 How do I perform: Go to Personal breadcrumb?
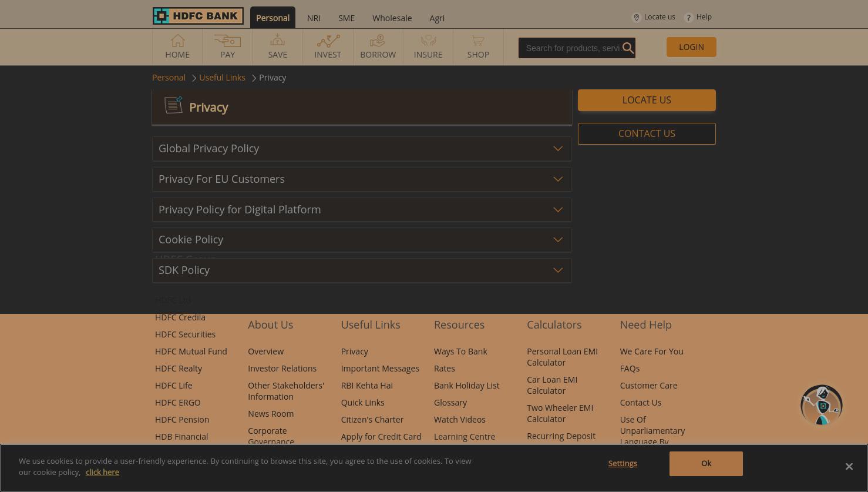point(169,78)
